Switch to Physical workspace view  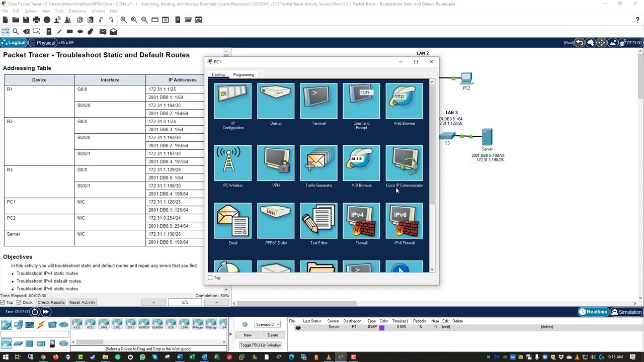coord(43,43)
